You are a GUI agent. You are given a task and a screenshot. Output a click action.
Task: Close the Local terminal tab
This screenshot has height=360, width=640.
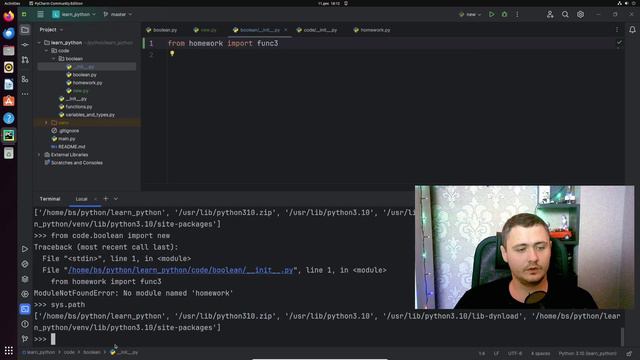96,199
